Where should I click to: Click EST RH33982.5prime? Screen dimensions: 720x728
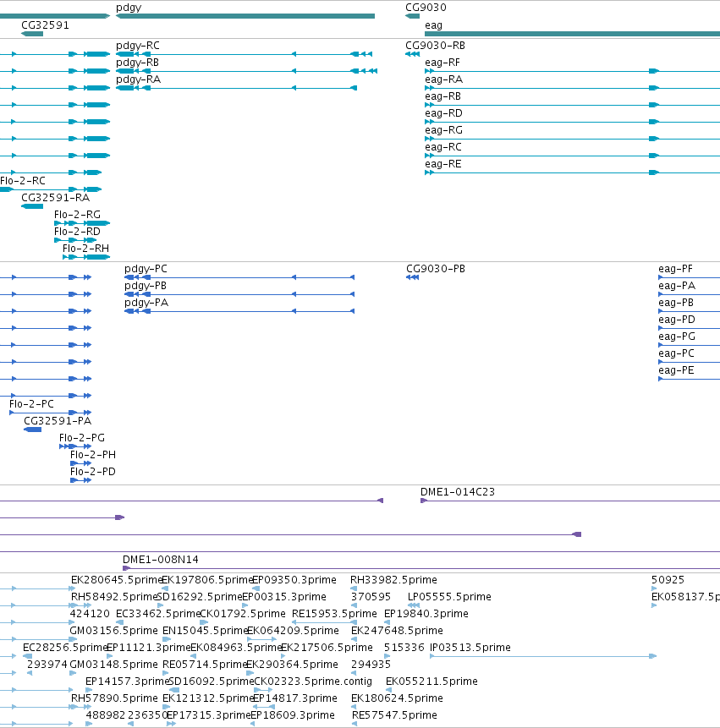pyautogui.click(x=354, y=588)
